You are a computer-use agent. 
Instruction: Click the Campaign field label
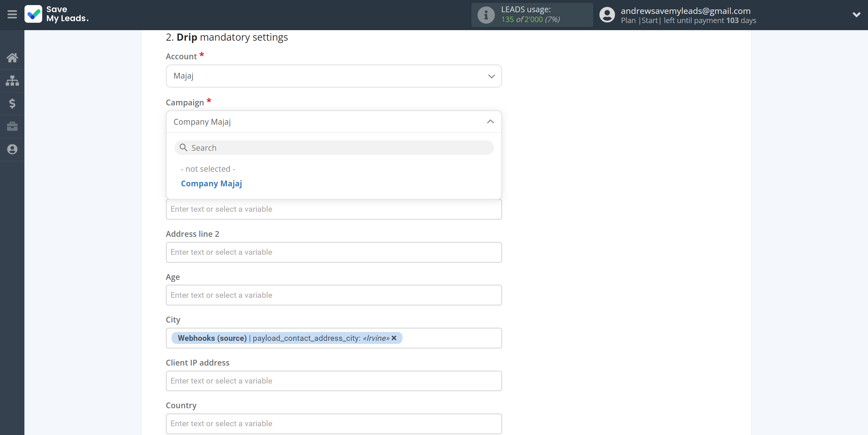[185, 102]
